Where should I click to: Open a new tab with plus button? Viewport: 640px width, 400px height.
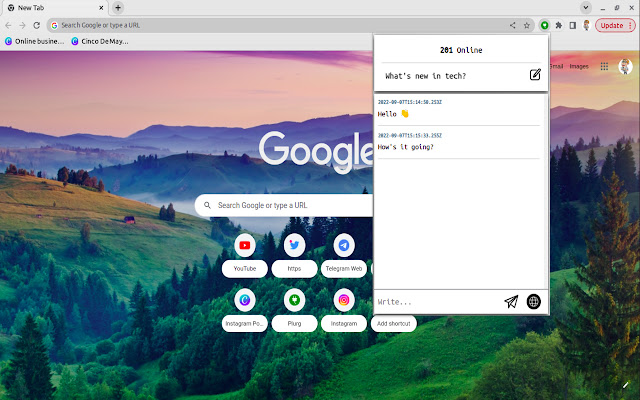(118, 7)
